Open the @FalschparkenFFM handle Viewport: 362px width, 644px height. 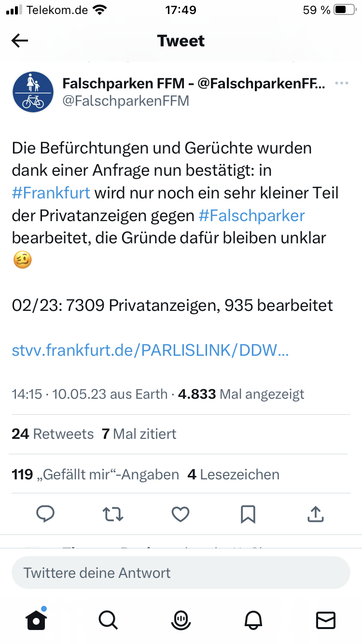point(125,101)
